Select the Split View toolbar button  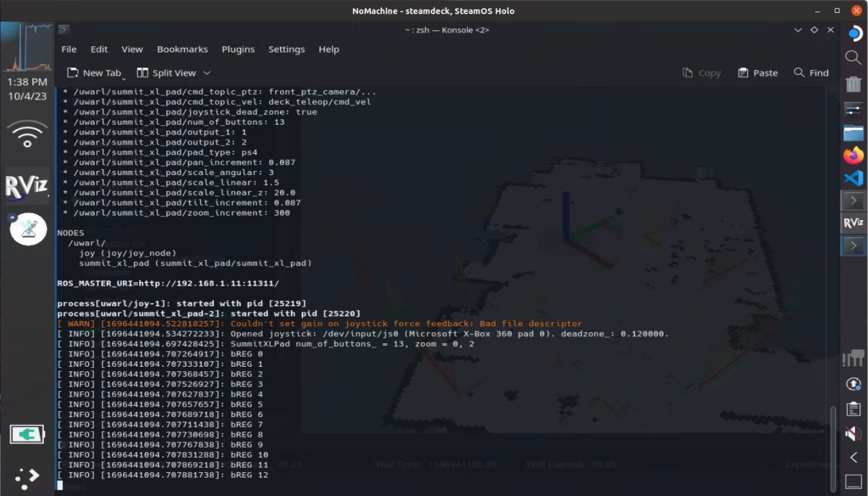[x=166, y=73]
